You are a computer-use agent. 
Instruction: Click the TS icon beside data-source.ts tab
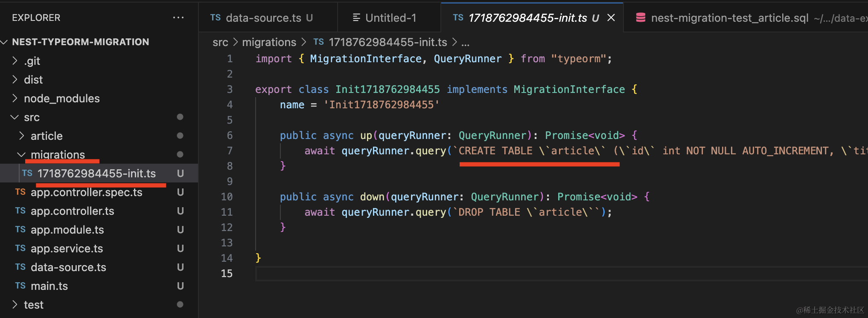[215, 18]
